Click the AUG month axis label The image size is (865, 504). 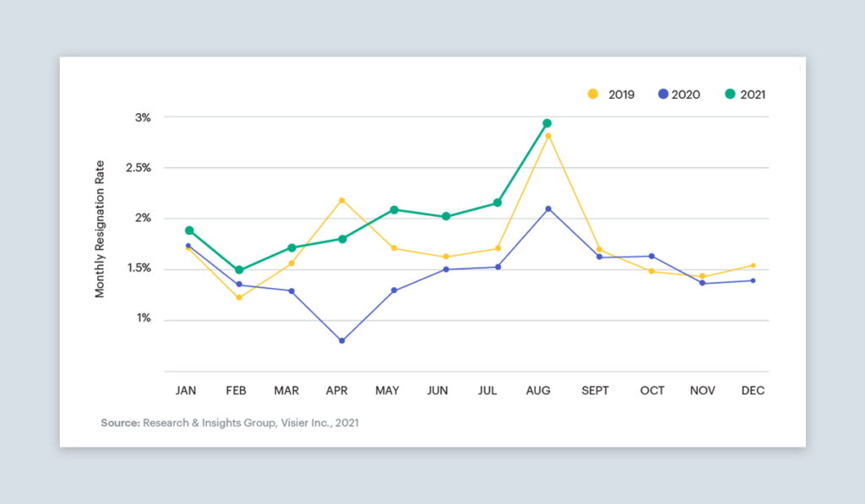pos(538,390)
